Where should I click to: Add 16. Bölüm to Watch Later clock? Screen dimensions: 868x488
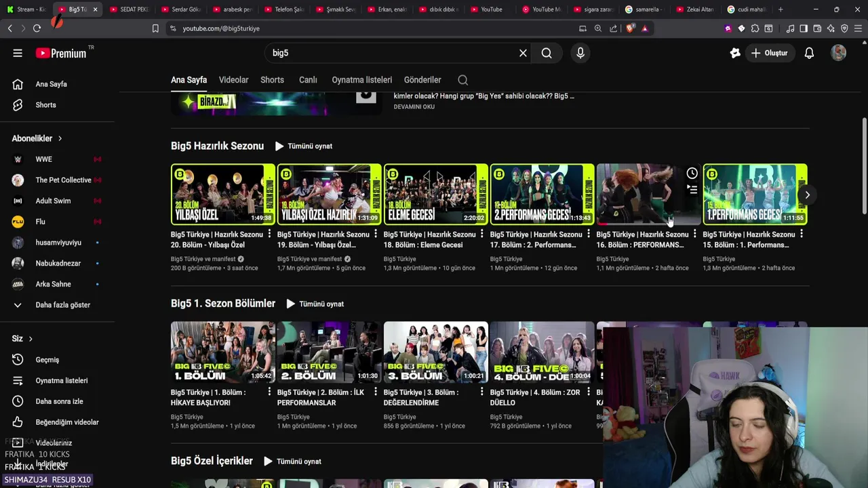692,174
